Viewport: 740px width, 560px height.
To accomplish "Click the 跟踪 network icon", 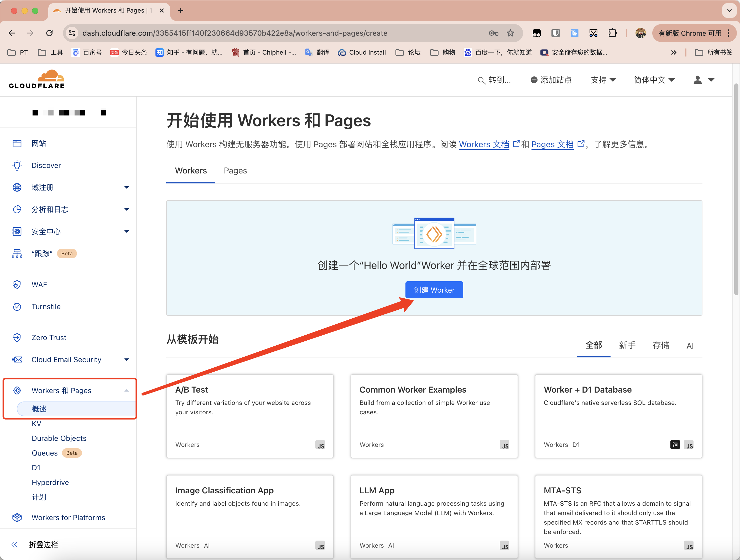I will pyautogui.click(x=17, y=253).
